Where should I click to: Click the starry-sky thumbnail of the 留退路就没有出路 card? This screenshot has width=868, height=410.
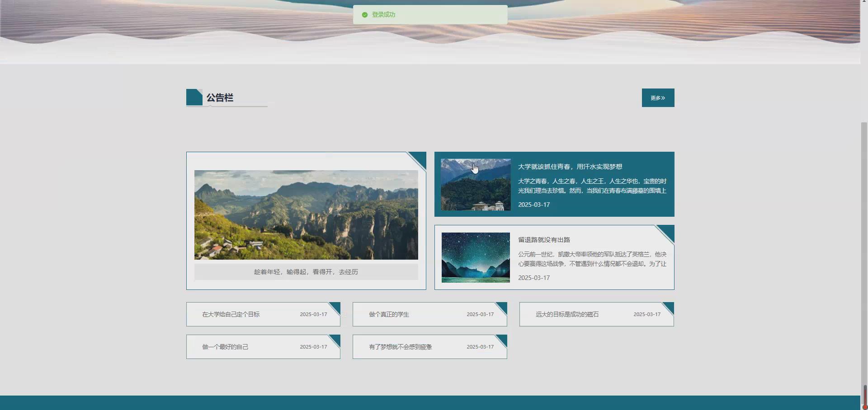coord(475,257)
